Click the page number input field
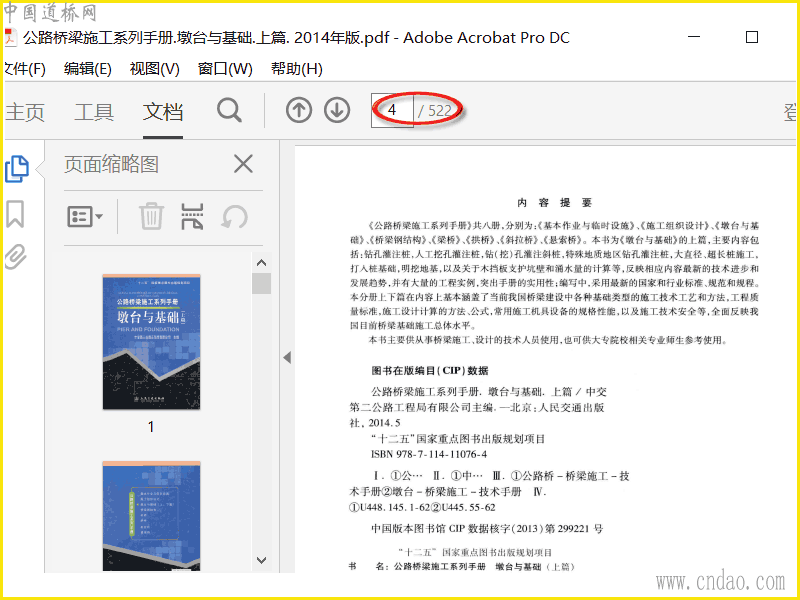This screenshot has height=600, width=800. [392, 110]
